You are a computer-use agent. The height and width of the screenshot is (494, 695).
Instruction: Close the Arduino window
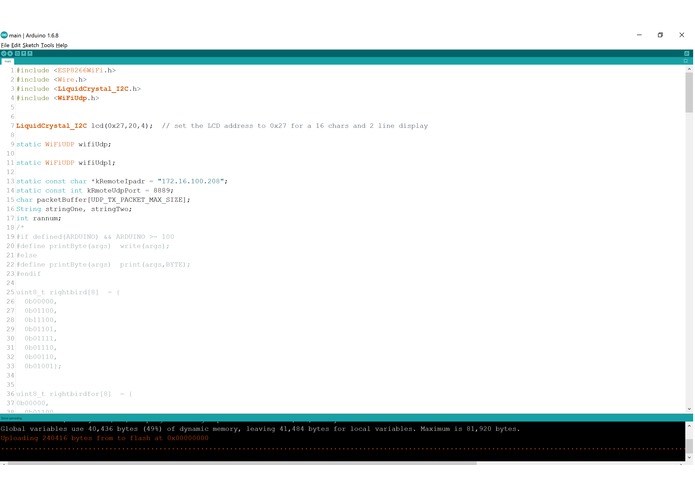pyautogui.click(x=682, y=35)
